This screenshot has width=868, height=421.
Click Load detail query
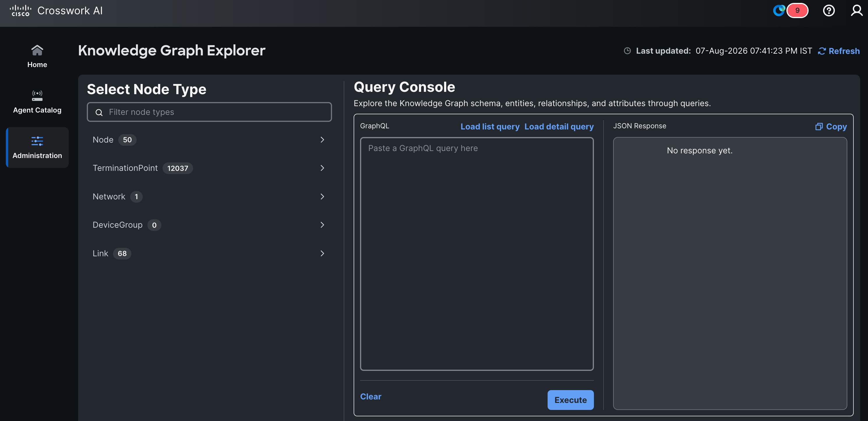pos(559,127)
